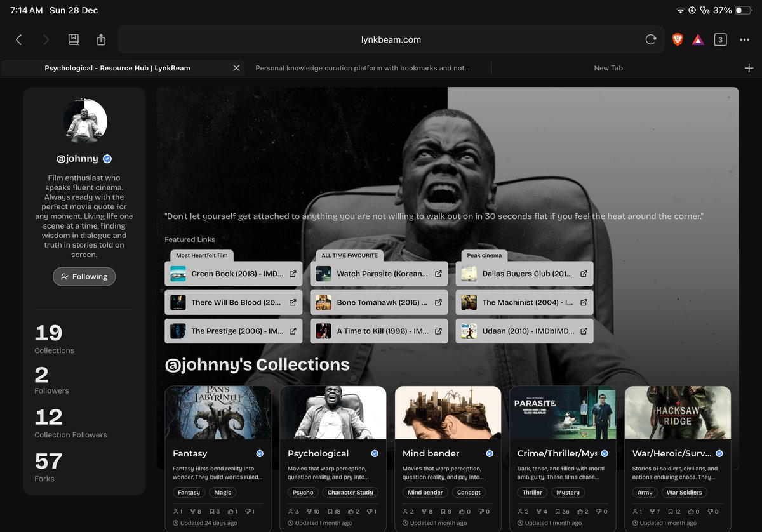The image size is (762, 532).
Task: Open the Psychological collection title
Action: click(x=318, y=453)
